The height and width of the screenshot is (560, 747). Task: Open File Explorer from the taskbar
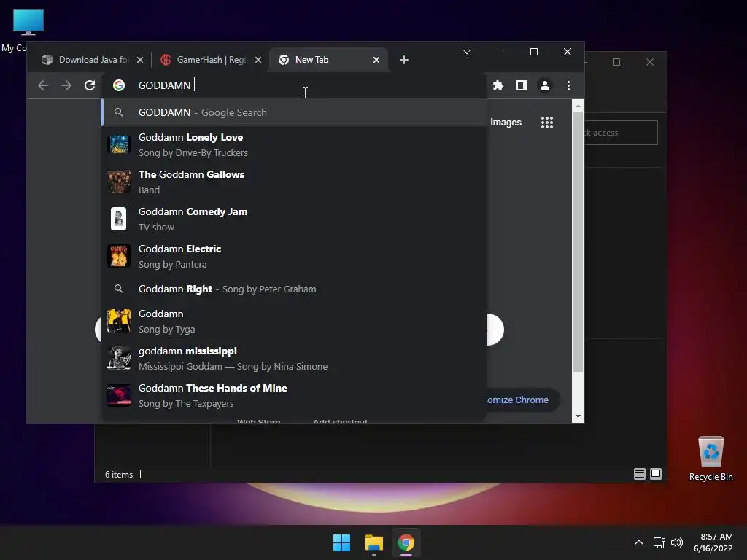pos(374,542)
